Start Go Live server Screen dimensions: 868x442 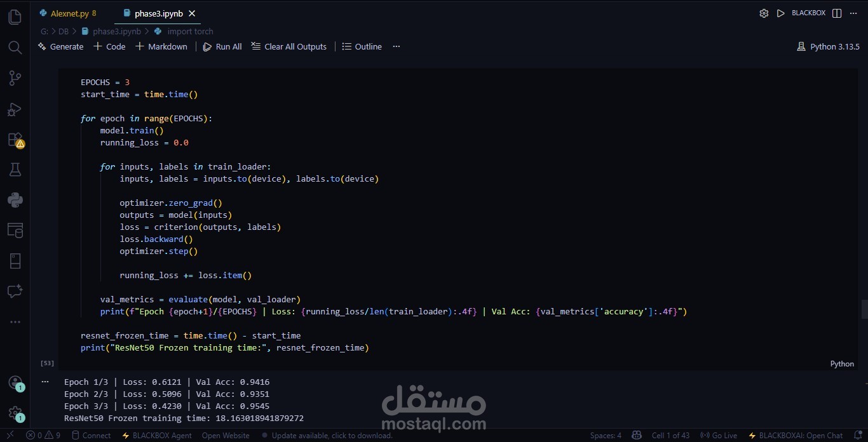point(719,436)
